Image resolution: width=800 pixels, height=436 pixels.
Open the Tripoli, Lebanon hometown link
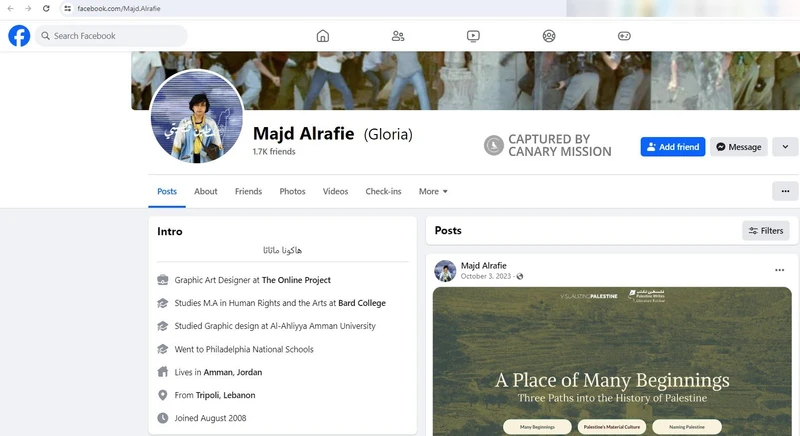(226, 395)
